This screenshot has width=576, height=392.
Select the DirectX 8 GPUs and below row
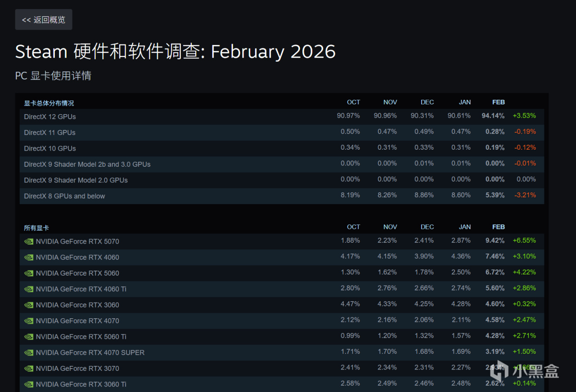tap(64, 196)
